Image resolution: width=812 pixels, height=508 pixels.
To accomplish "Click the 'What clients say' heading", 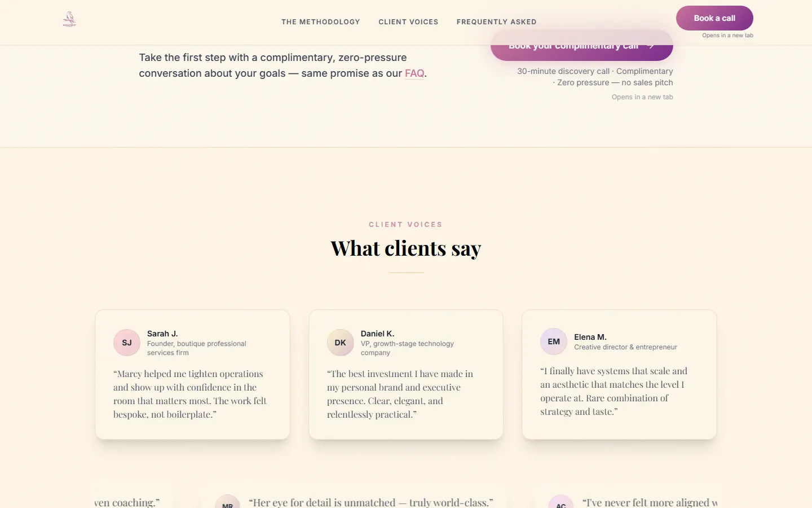I will pyautogui.click(x=406, y=248).
